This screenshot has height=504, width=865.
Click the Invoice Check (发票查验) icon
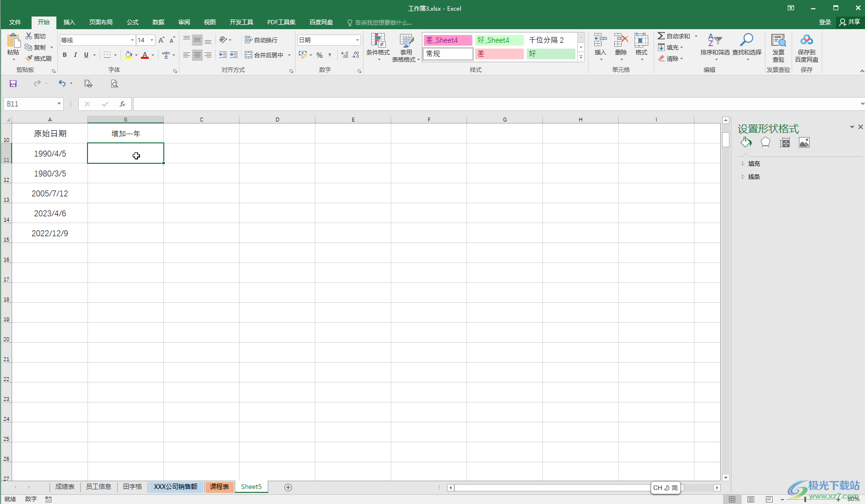tap(778, 41)
